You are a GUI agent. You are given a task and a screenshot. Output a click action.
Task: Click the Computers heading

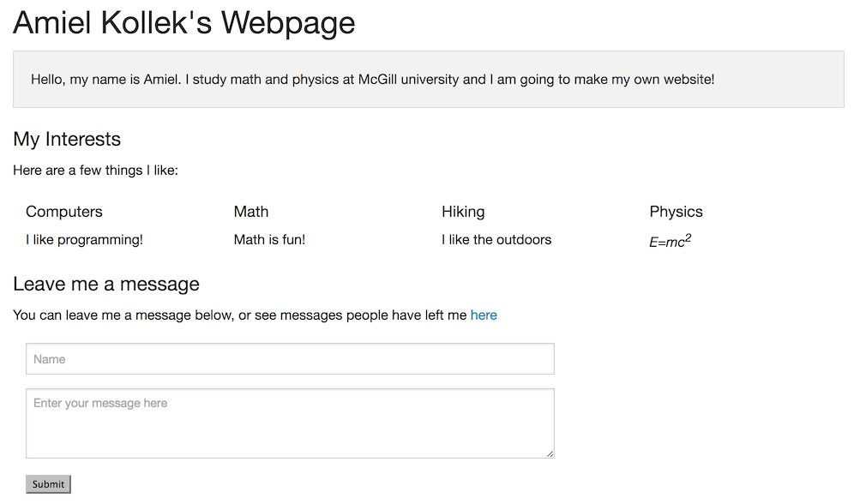(64, 212)
